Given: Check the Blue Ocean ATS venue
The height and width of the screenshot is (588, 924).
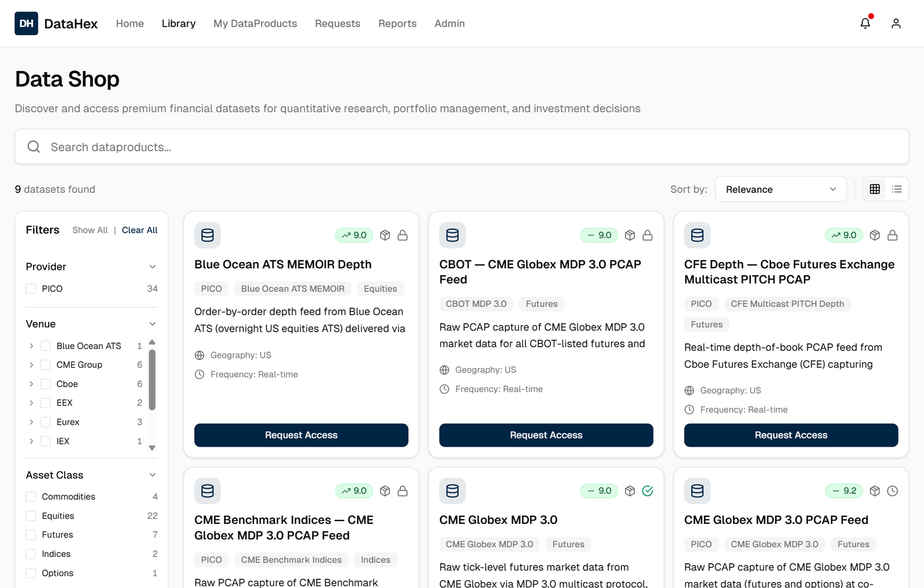Looking at the screenshot, I should (x=46, y=346).
